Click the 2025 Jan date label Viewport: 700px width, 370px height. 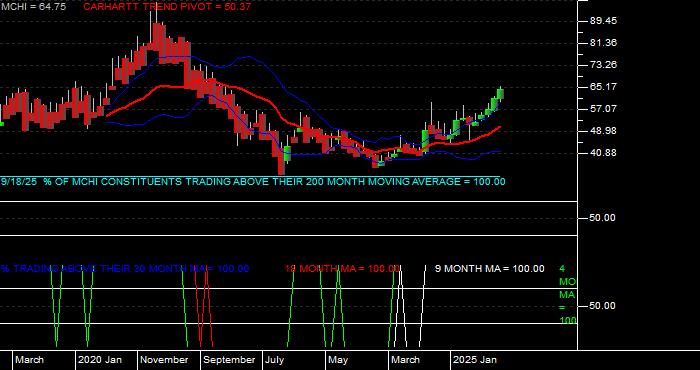point(475,360)
